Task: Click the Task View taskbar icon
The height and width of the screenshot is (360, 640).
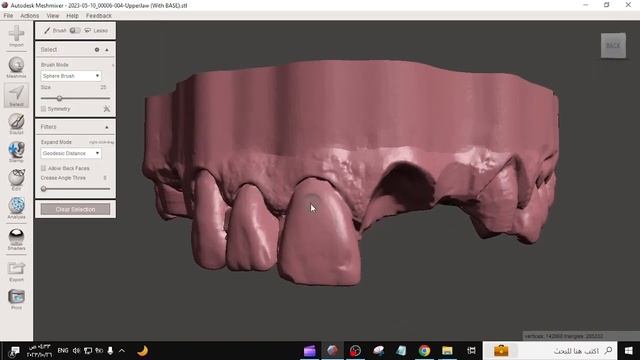Action: click(x=471, y=351)
